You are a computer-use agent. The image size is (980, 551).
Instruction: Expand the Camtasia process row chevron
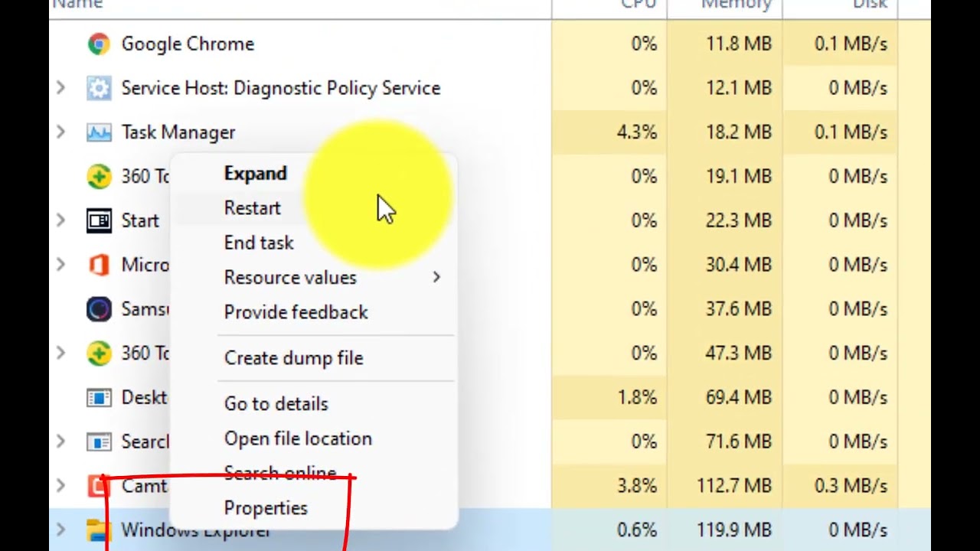click(x=60, y=486)
